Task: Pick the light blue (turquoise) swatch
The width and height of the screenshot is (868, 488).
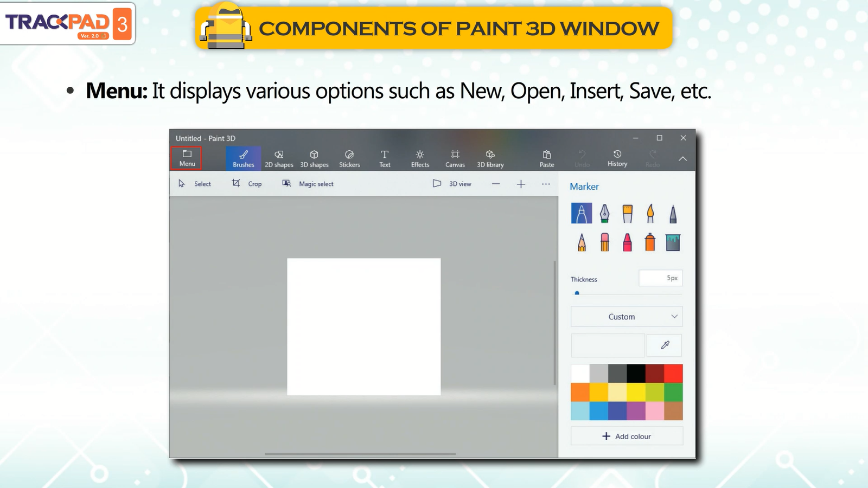Action: [x=580, y=411]
